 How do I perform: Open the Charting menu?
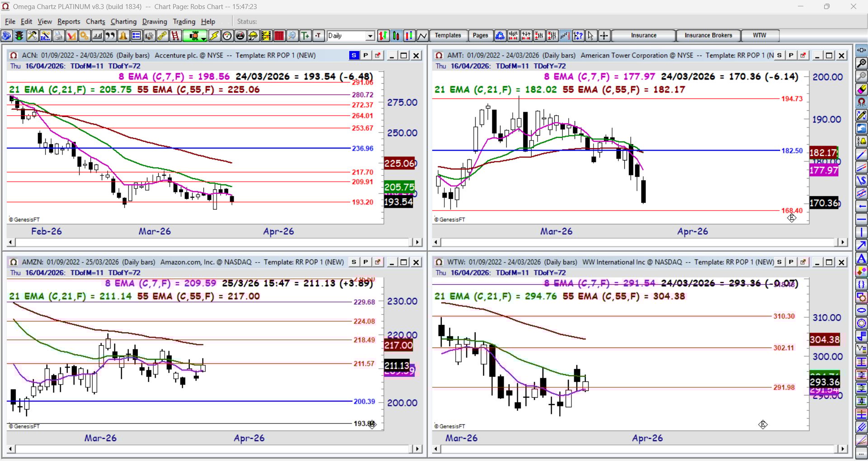point(123,21)
